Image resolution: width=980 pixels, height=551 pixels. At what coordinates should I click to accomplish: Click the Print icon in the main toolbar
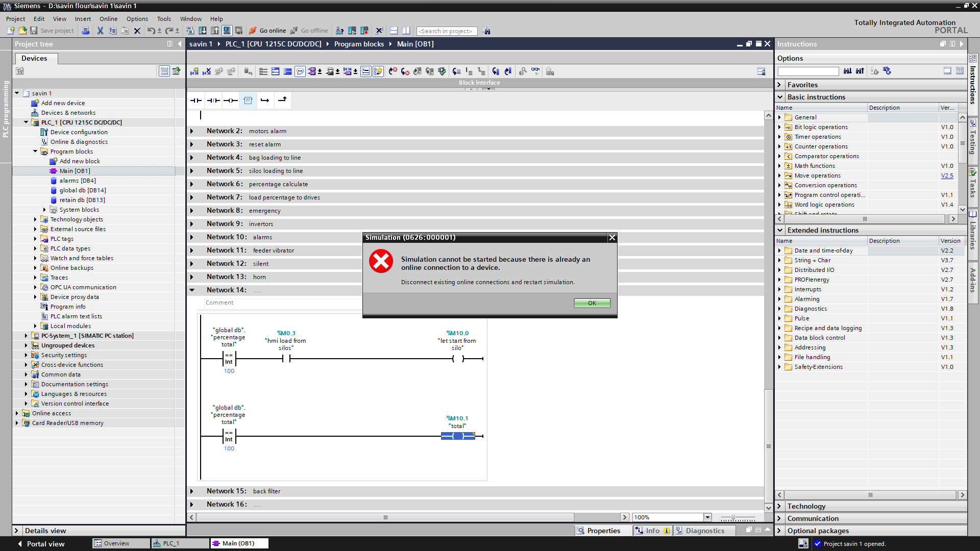coord(86,31)
